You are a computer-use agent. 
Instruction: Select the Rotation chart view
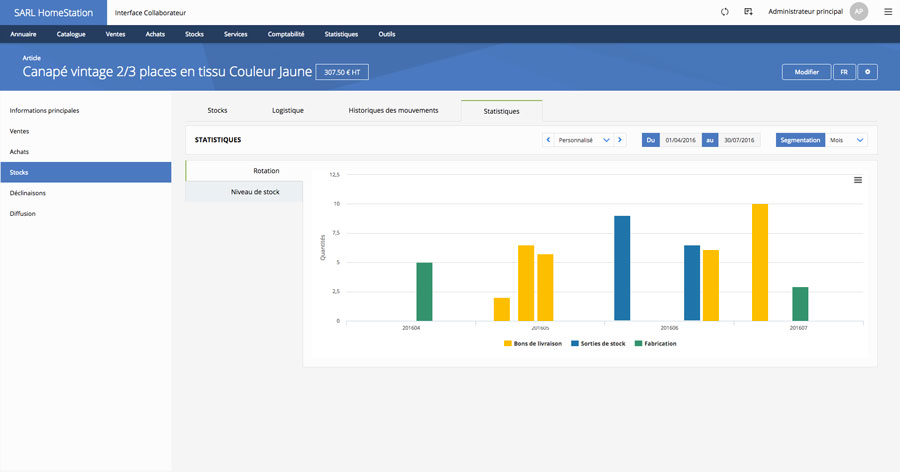tap(244, 171)
